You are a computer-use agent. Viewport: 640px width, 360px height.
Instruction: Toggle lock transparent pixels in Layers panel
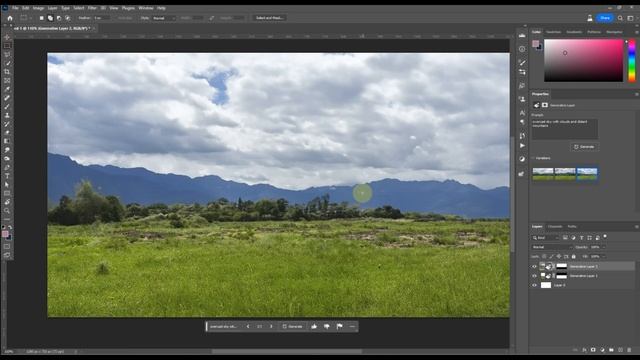pos(544,256)
